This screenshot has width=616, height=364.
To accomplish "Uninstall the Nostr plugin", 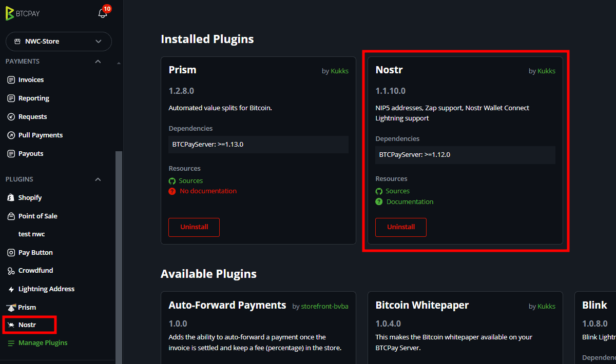I will pyautogui.click(x=401, y=227).
